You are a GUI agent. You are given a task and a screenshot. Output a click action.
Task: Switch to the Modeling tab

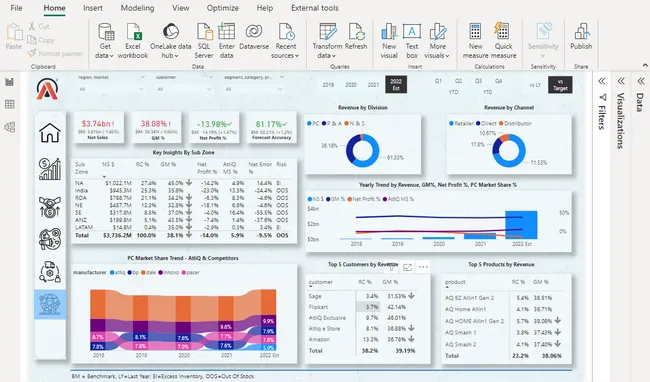click(137, 8)
